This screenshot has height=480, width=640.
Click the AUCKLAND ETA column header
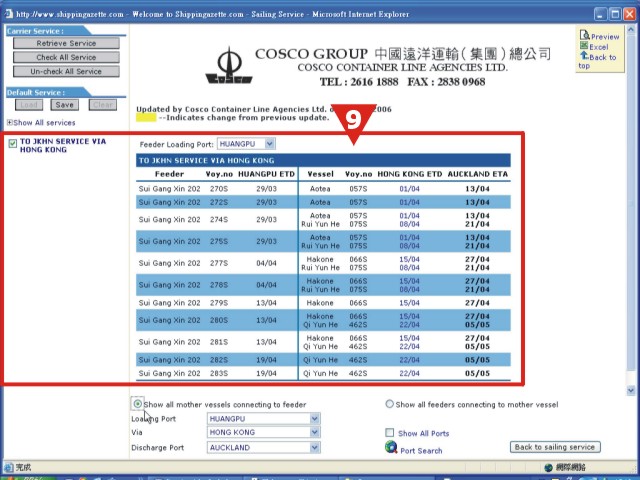click(478, 174)
